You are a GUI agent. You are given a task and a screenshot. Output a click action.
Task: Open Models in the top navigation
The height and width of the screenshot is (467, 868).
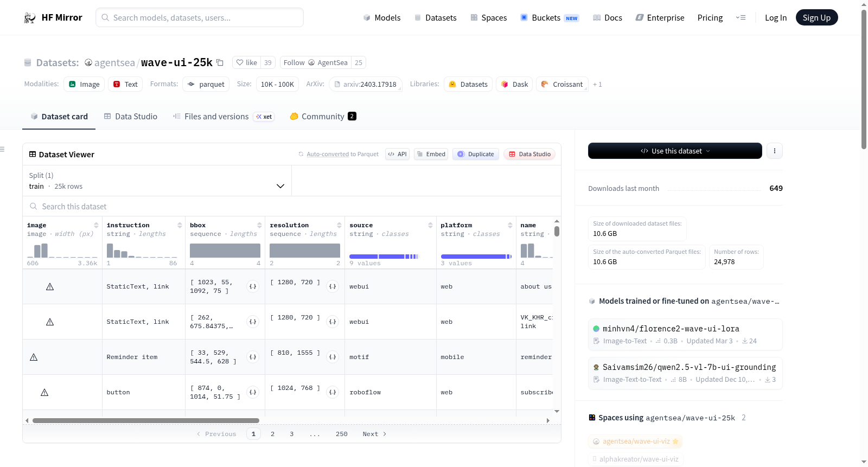click(382, 17)
